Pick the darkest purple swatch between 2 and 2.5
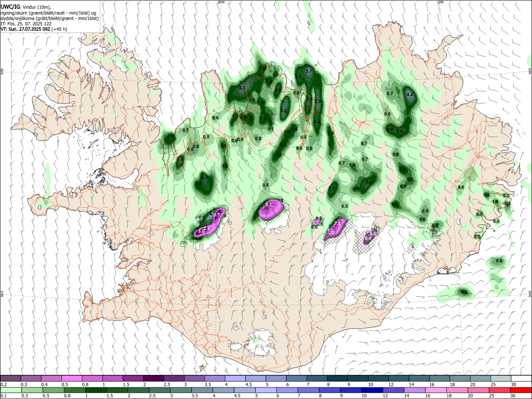Viewport: 532px width, 399px height. point(153,379)
